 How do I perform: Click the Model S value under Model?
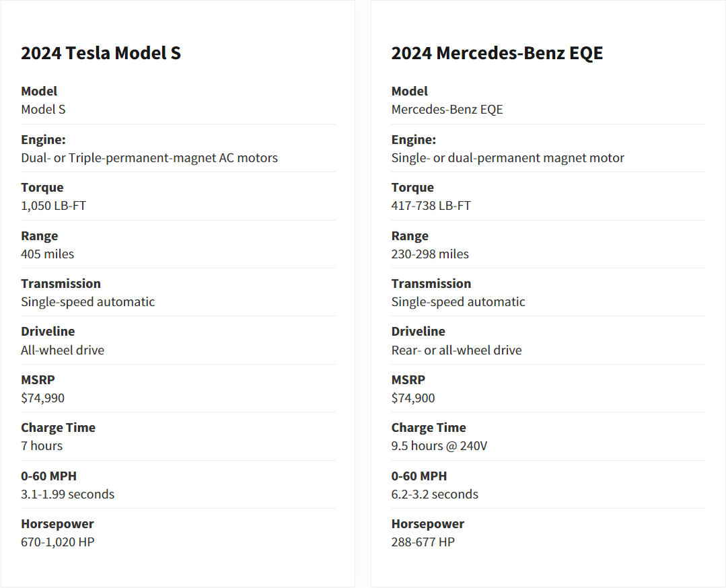pos(43,109)
